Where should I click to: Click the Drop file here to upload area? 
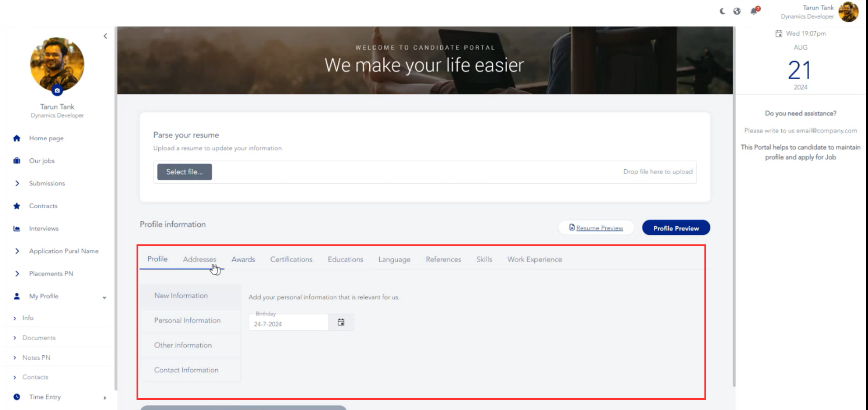tap(658, 172)
